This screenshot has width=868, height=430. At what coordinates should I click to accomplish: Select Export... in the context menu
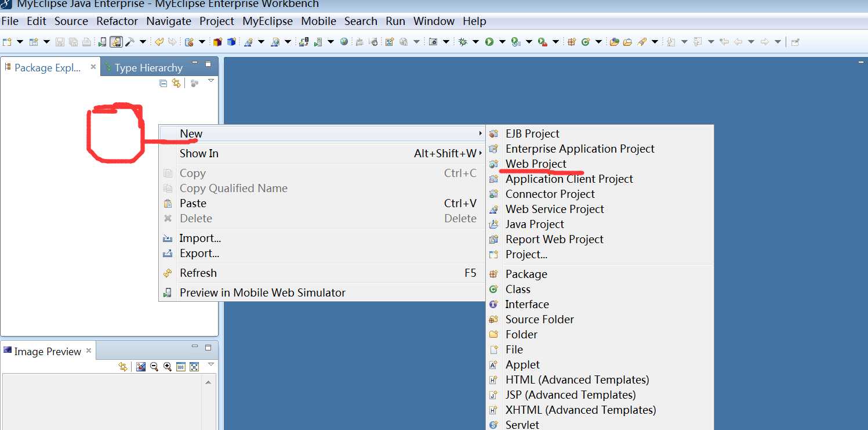199,254
